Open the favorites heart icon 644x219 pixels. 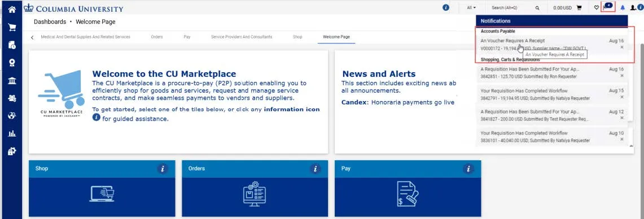[x=597, y=8]
